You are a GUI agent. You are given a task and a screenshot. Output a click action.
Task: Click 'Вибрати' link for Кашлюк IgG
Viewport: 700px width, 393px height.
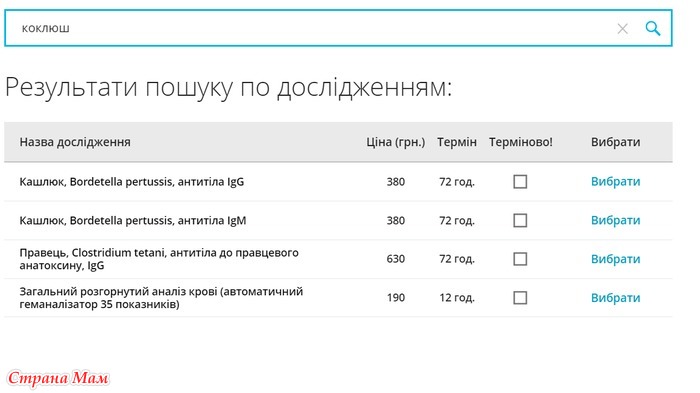[x=615, y=182]
